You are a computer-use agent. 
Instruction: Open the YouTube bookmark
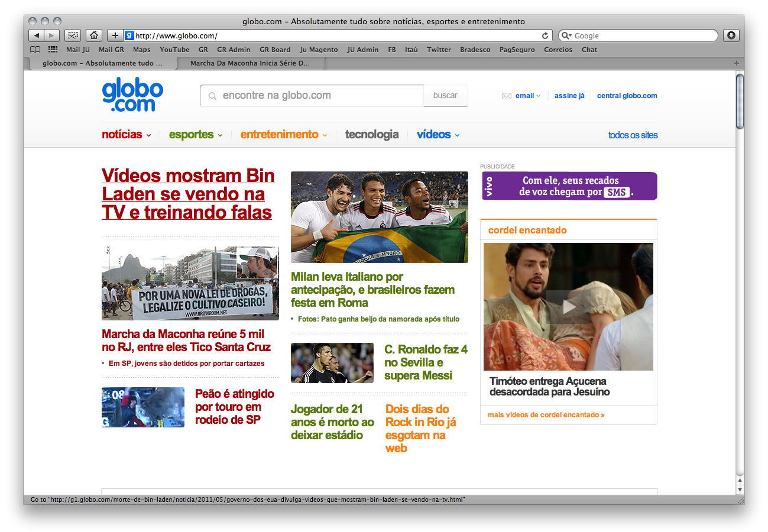174,50
